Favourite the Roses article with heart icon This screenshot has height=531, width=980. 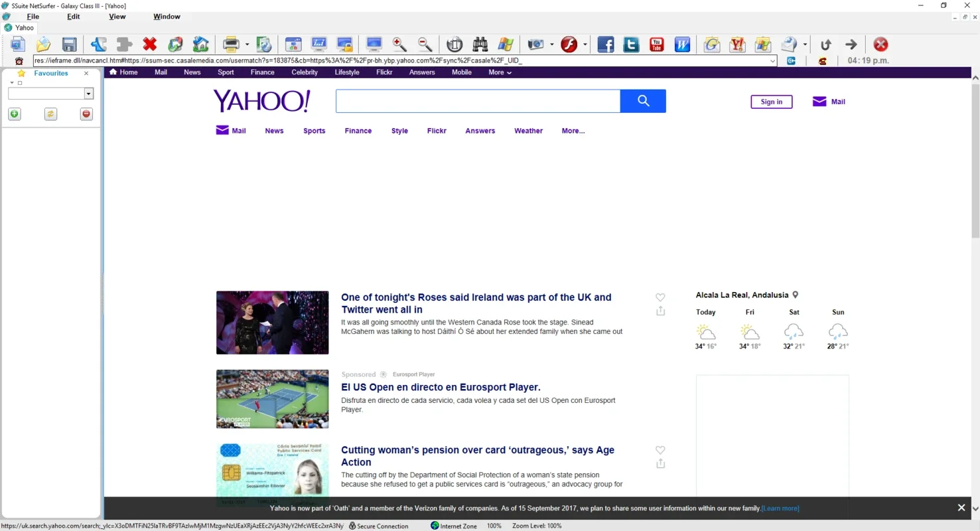tap(660, 297)
